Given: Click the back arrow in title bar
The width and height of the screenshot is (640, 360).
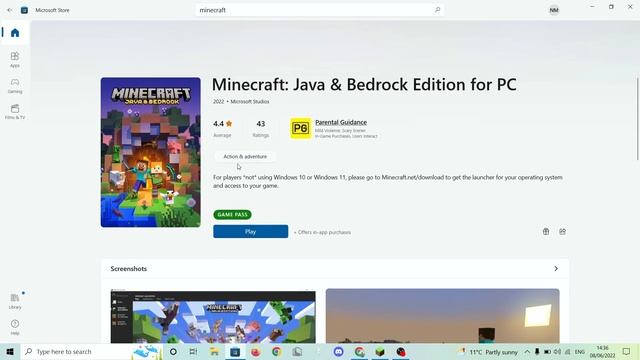Looking at the screenshot, I should point(9,10).
